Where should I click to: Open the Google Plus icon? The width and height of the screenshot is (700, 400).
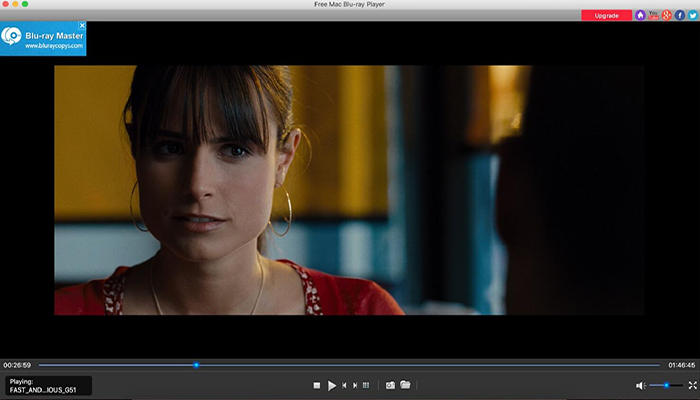coord(667,15)
